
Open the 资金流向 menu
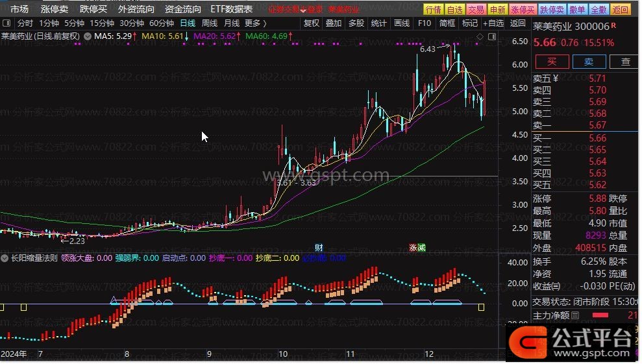182,9
